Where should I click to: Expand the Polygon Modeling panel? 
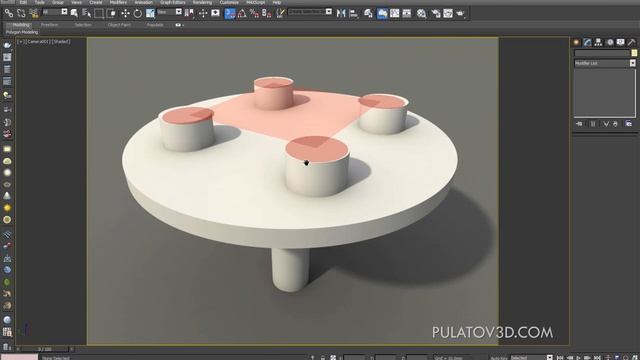pyautogui.click(x=22, y=32)
